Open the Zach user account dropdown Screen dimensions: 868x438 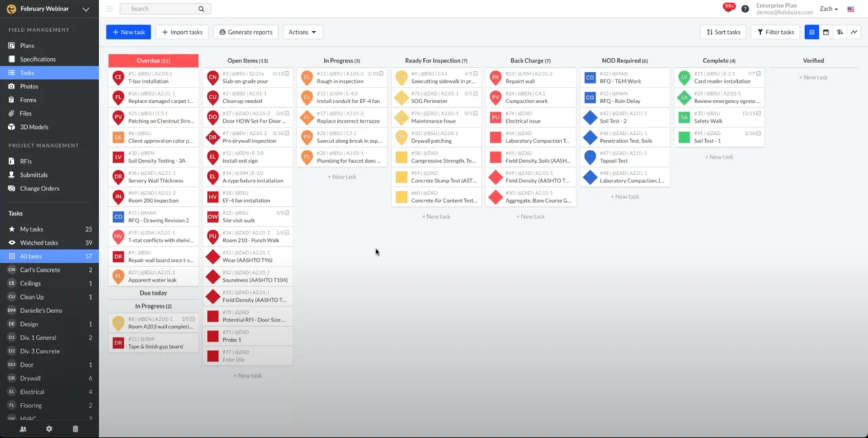pyautogui.click(x=829, y=9)
